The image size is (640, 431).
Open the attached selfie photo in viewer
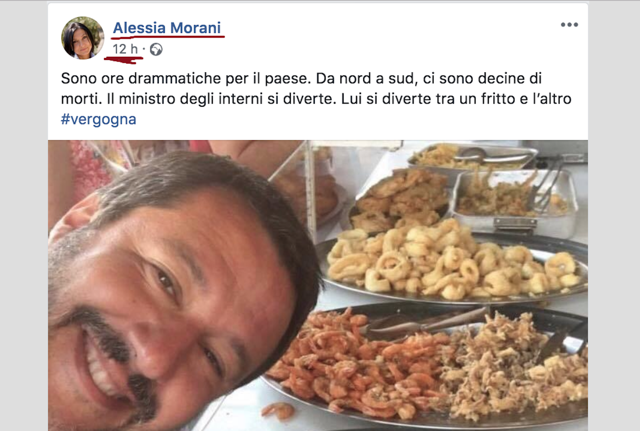[x=318, y=285]
